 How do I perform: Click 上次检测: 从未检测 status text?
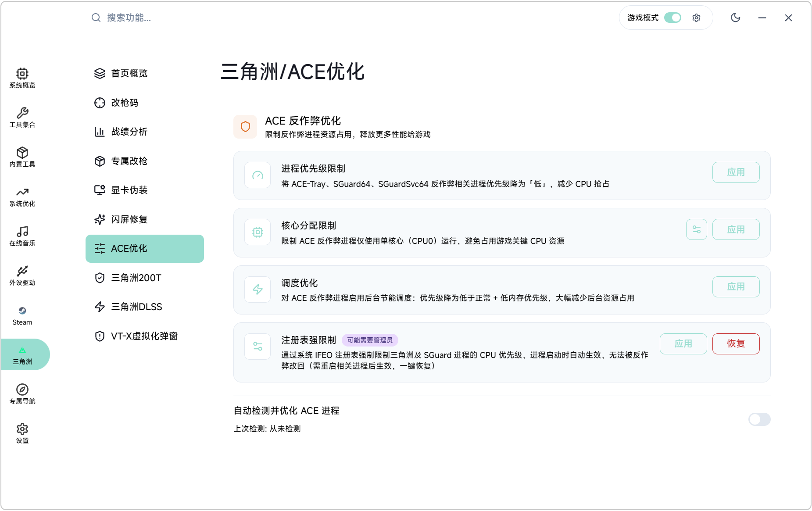tap(267, 429)
